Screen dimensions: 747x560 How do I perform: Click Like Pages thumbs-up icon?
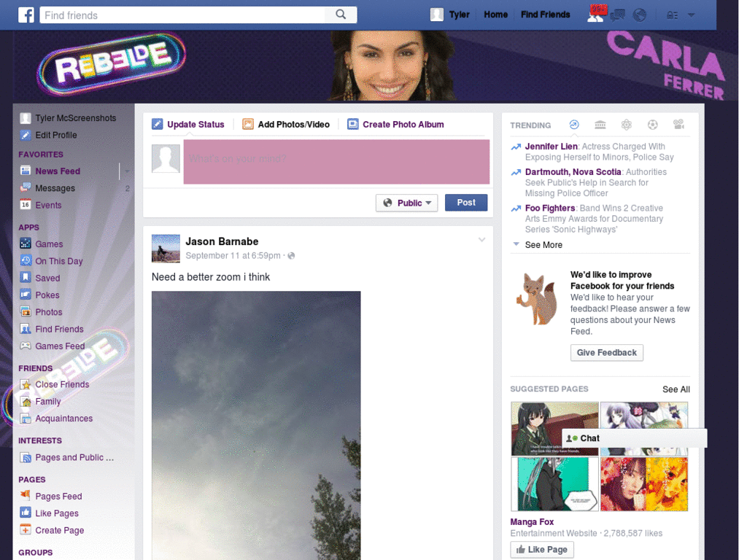(26, 513)
